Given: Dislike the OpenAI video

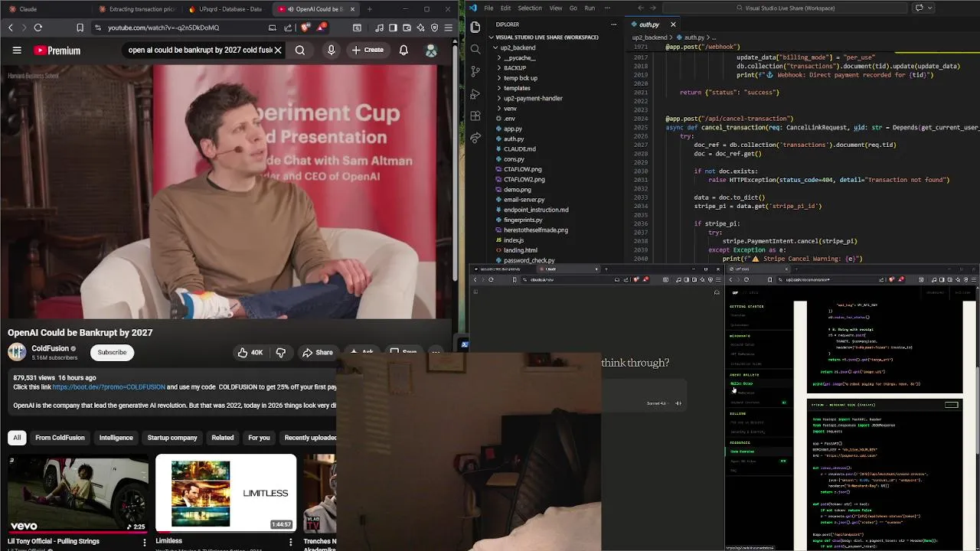Looking at the screenshot, I should (281, 353).
